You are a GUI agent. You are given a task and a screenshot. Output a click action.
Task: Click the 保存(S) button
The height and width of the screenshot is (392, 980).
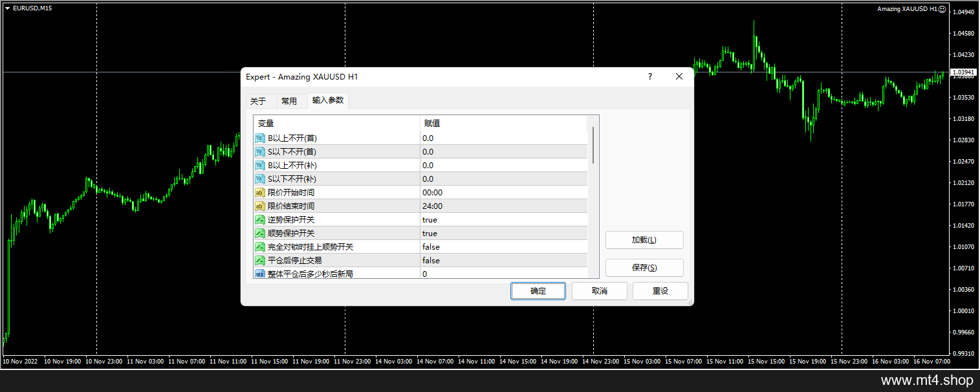click(644, 268)
